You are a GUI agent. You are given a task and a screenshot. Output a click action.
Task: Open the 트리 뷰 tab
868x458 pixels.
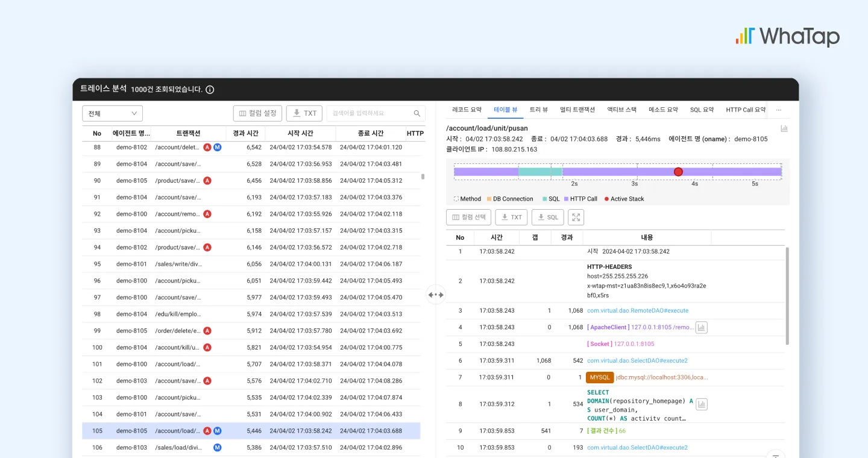539,110
